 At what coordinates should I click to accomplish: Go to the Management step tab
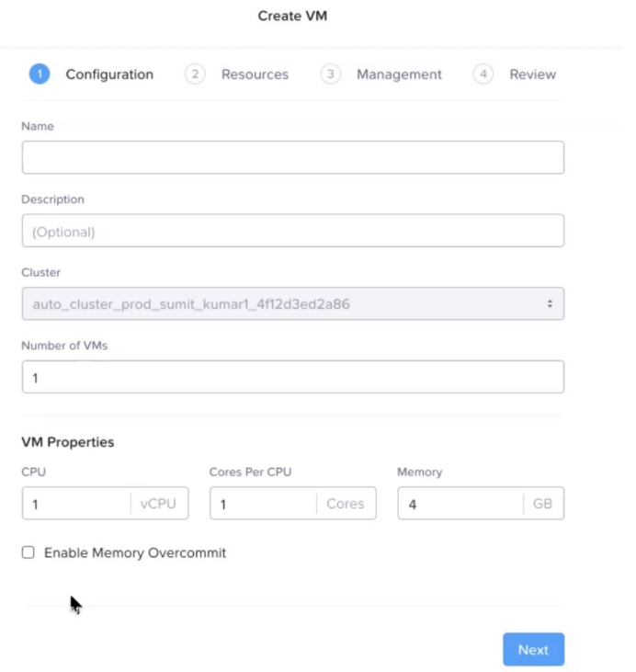point(399,74)
